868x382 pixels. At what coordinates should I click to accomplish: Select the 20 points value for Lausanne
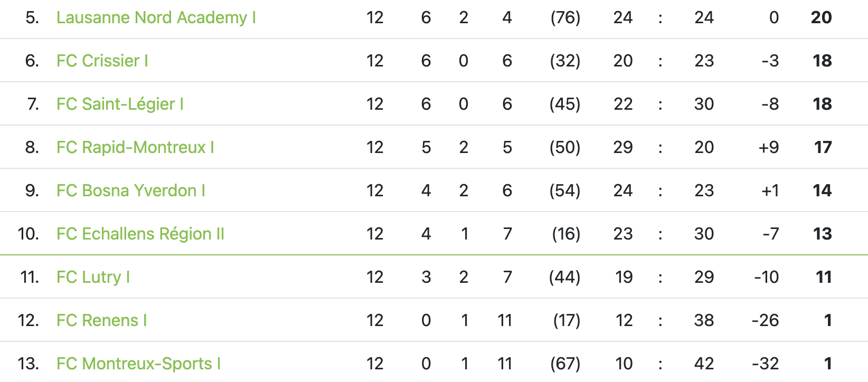coord(821,18)
